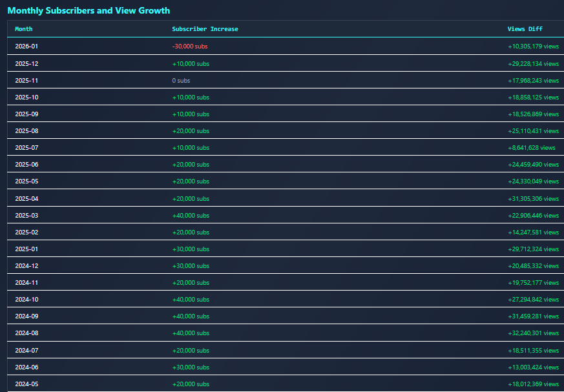Click the +40,000 subs value for 2024-10
This screenshot has width=564, height=392.
point(191,299)
